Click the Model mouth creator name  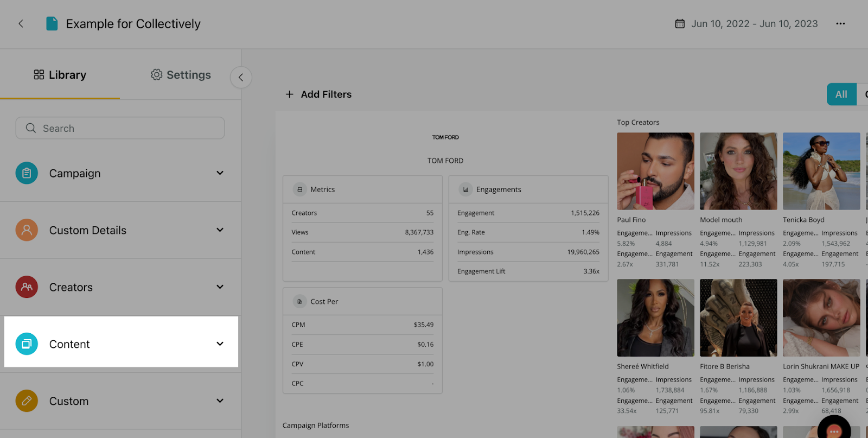click(721, 220)
